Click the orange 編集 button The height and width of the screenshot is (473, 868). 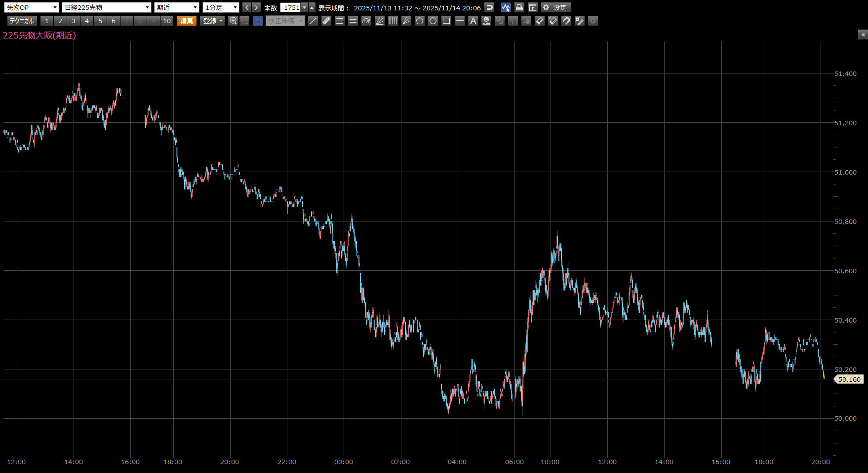coord(187,21)
